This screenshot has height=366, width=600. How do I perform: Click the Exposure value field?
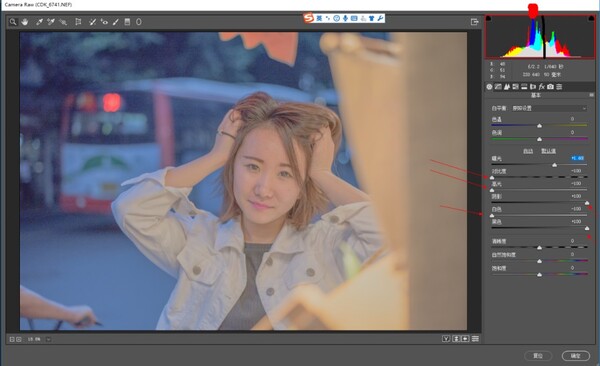tap(577, 158)
